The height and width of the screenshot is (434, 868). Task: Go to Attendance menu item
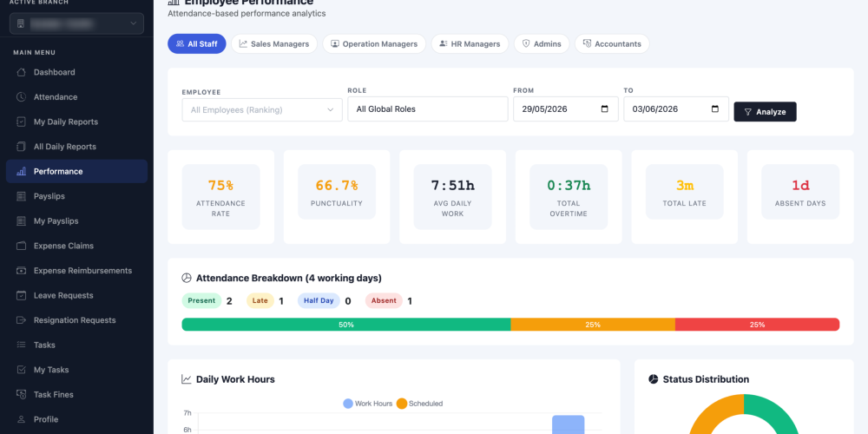tap(76, 97)
